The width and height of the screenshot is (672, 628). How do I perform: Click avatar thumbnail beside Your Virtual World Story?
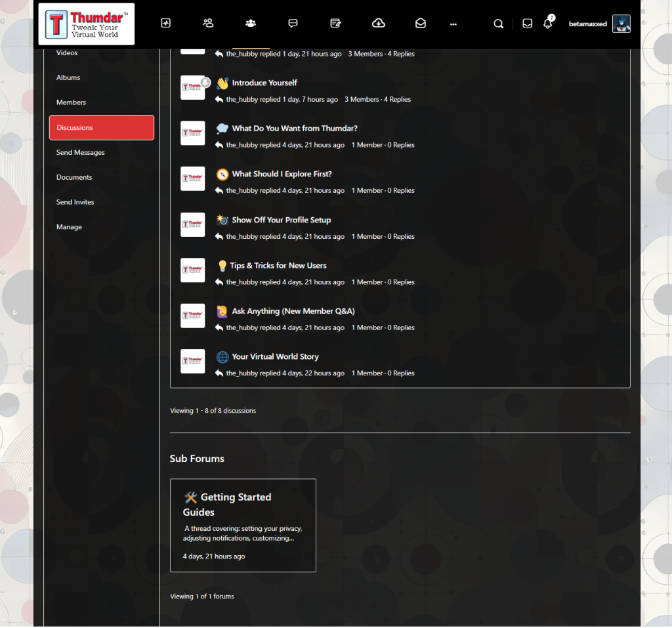tap(192, 362)
